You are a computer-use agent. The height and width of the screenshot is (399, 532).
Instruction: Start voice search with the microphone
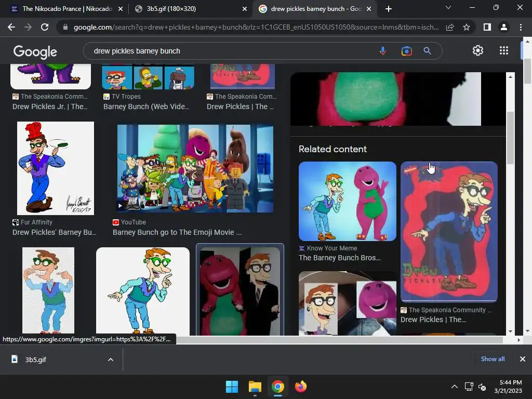pos(383,51)
